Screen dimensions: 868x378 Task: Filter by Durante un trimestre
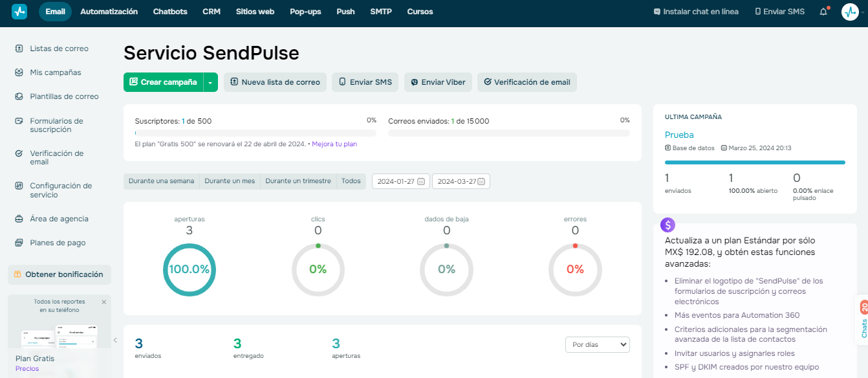(298, 181)
